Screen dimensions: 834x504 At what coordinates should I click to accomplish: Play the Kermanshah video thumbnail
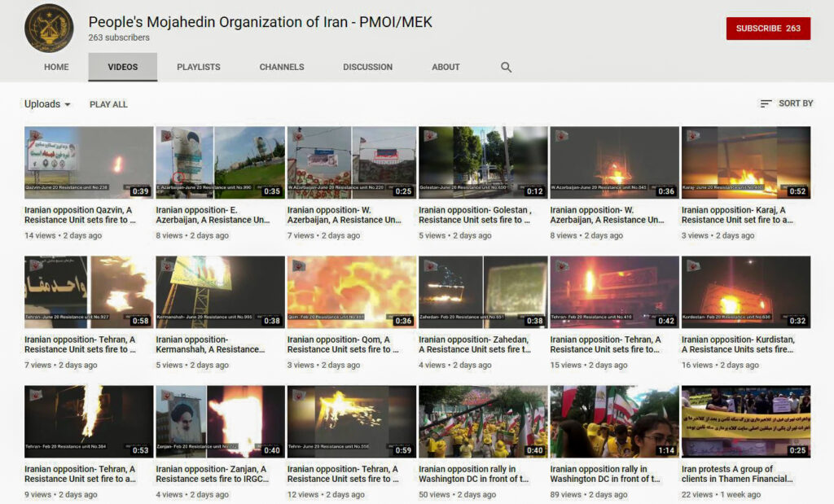coord(220,291)
